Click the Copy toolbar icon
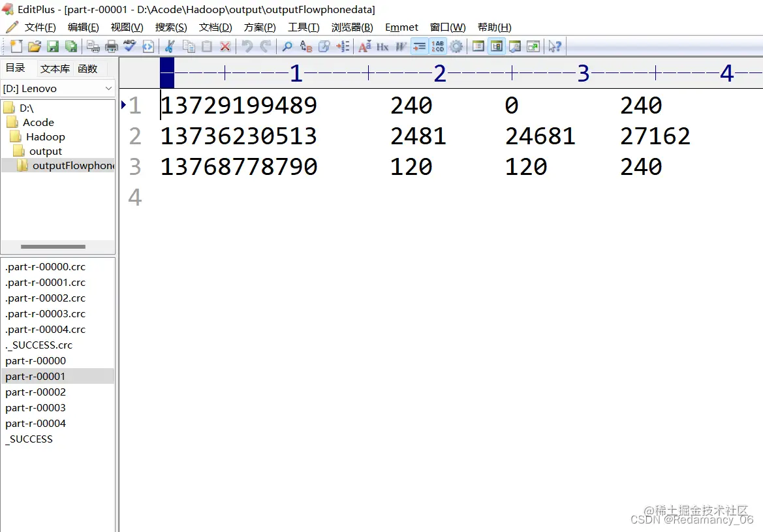 coord(189,47)
